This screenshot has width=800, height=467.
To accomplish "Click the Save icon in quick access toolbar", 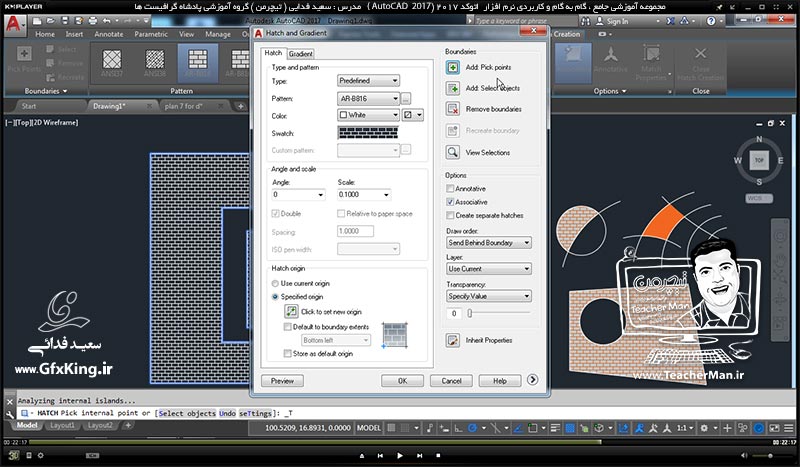I will pyautogui.click(x=65, y=21).
